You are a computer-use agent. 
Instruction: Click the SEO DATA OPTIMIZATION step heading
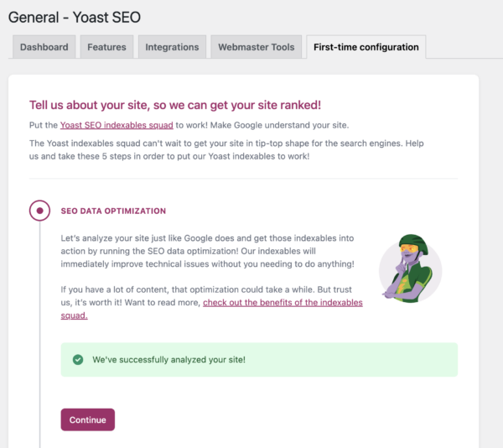point(113,211)
